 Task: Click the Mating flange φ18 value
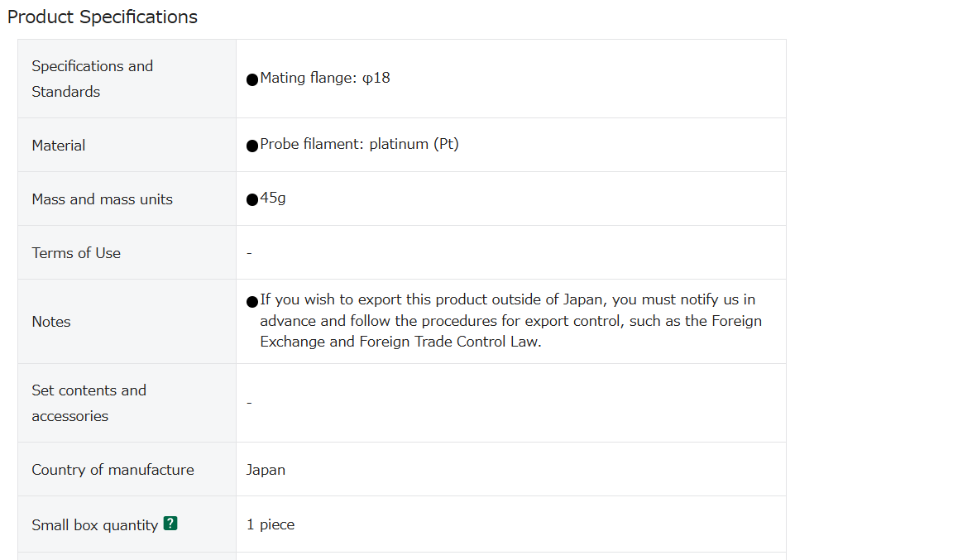coord(325,78)
